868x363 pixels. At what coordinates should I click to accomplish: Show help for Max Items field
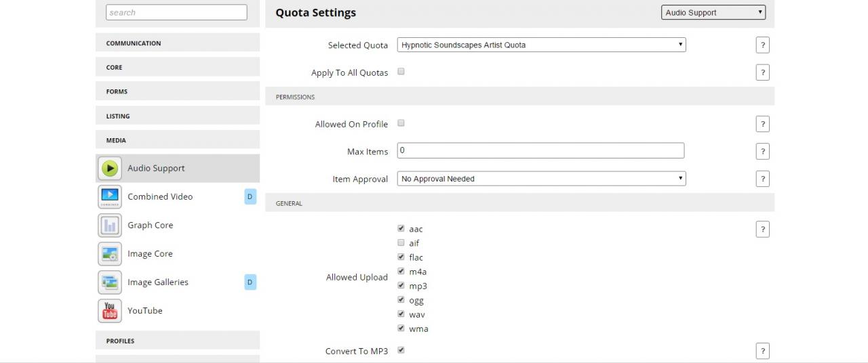point(762,152)
